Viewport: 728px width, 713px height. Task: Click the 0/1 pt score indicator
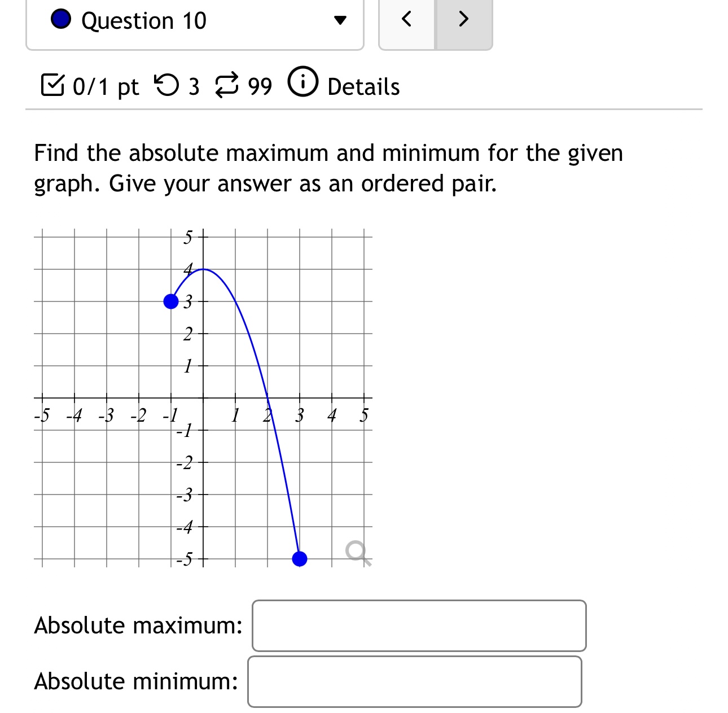tap(104, 86)
